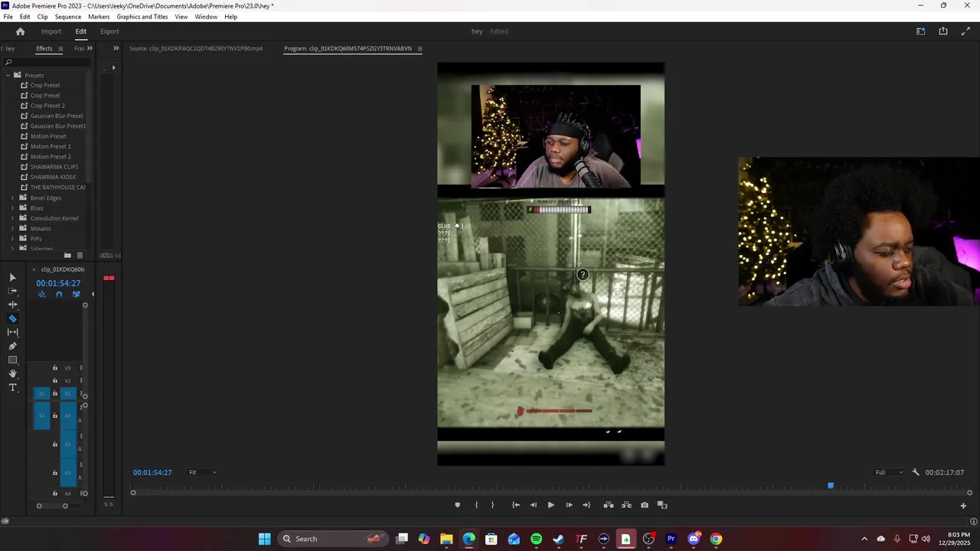Image resolution: width=980 pixels, height=551 pixels.
Task: Click the Add Marker button
Action: pos(458,505)
